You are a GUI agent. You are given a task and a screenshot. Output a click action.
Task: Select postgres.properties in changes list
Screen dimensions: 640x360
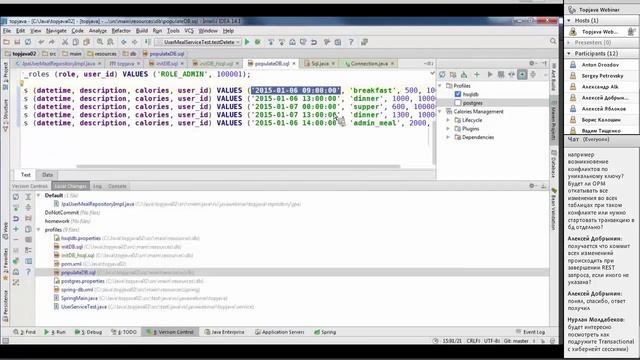[82, 281]
